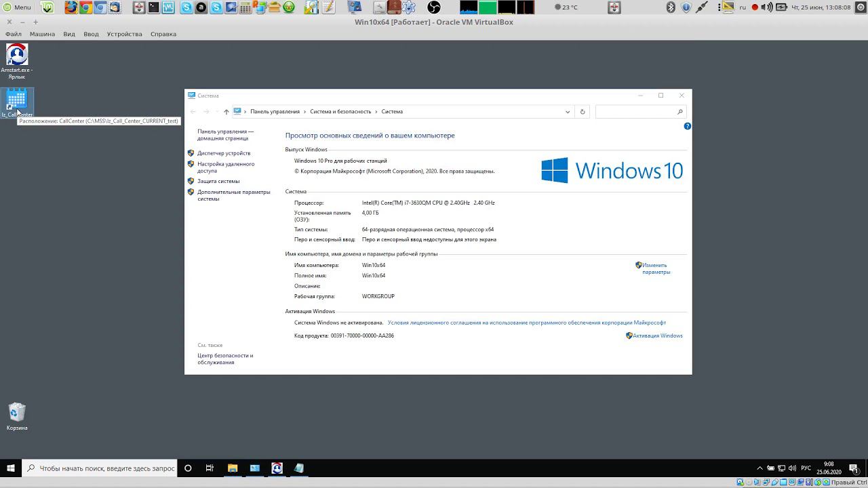Open the Microsoft license terms link

click(x=527, y=323)
